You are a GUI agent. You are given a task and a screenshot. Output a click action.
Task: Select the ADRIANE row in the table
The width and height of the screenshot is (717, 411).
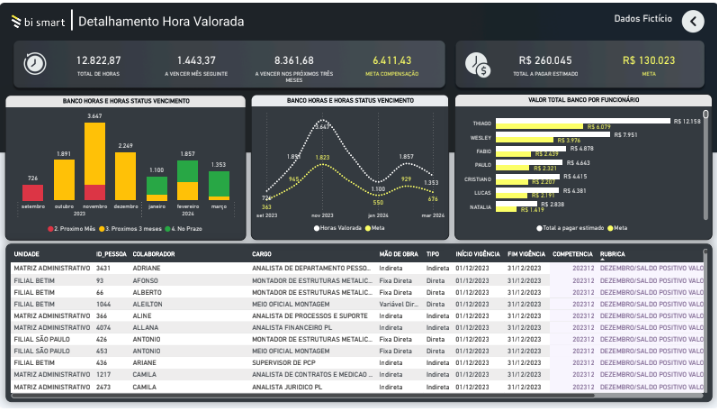(150, 268)
